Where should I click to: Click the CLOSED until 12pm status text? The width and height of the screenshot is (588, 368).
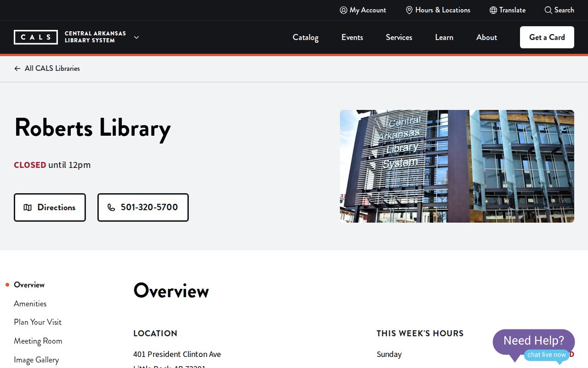click(x=52, y=165)
